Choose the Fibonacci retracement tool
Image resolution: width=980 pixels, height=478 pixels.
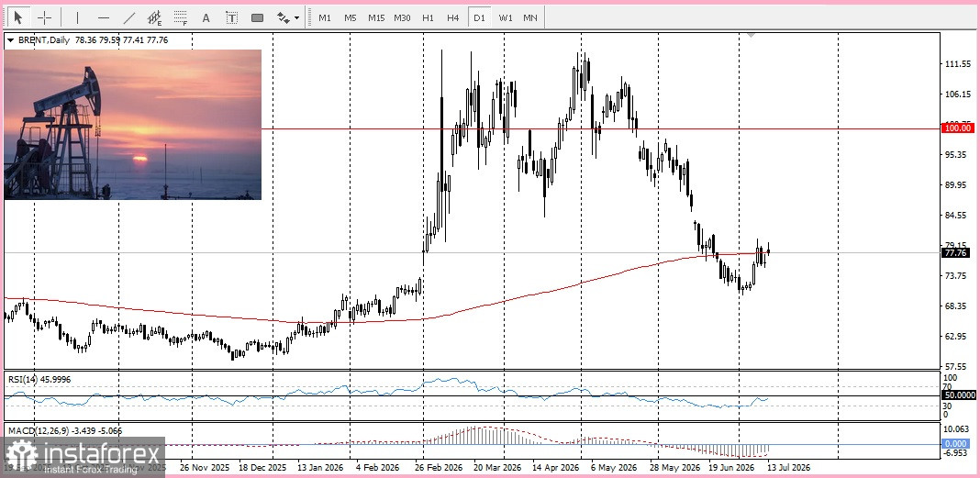(181, 17)
